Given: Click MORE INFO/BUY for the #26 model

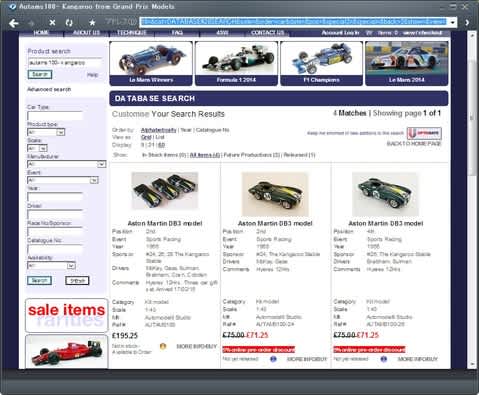Looking at the screenshot, I should 418,359.
